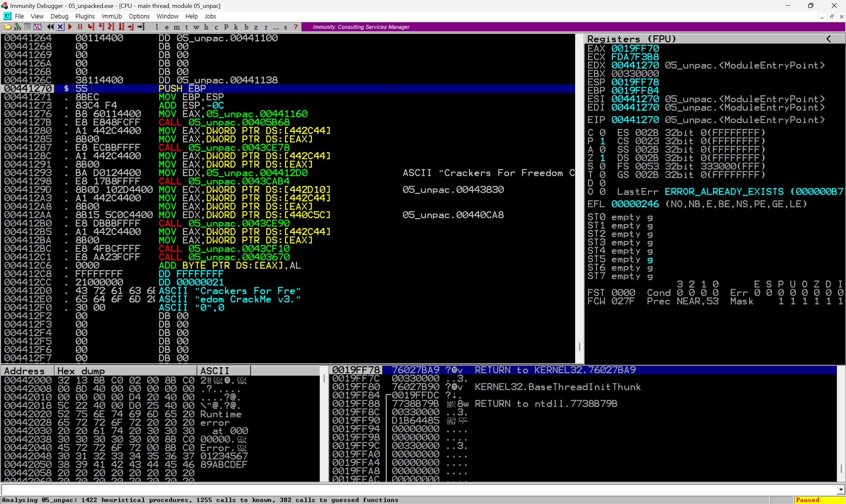The width and height of the screenshot is (846, 504).
Task: Toggle the Z flag value
Action: 602,158
